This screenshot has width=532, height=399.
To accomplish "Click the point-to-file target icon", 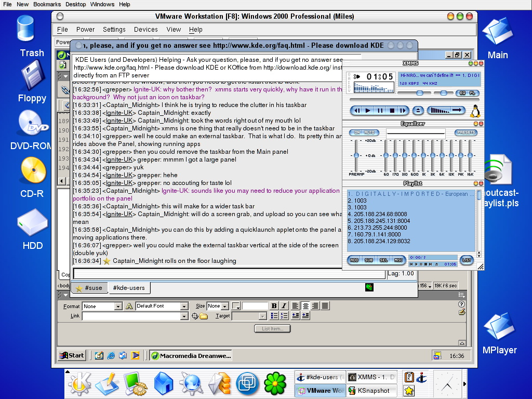I will tap(195, 316).
